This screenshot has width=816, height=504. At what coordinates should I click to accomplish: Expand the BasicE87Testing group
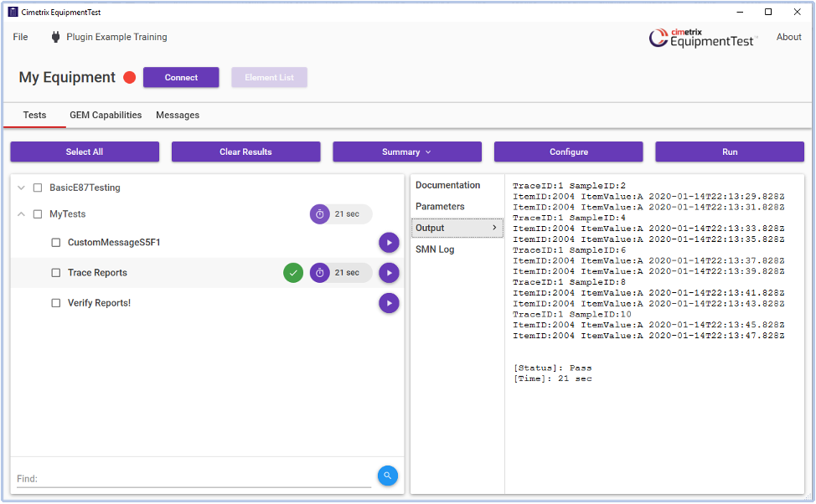coord(21,188)
